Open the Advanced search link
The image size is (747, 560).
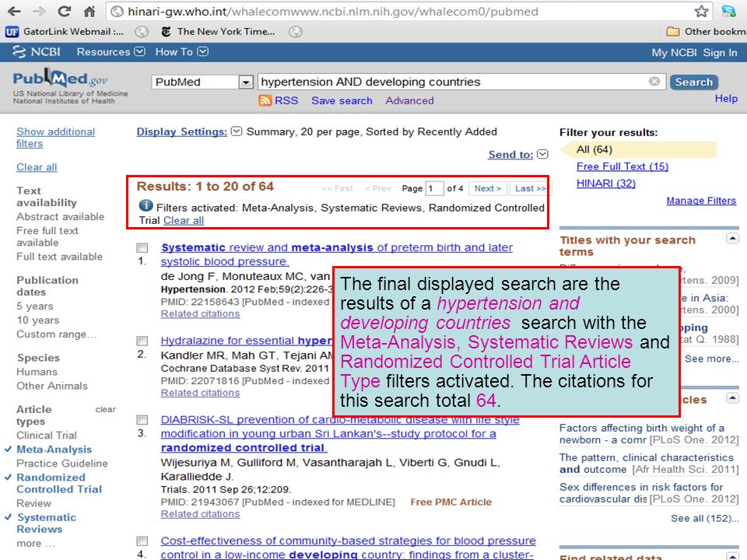click(x=410, y=100)
